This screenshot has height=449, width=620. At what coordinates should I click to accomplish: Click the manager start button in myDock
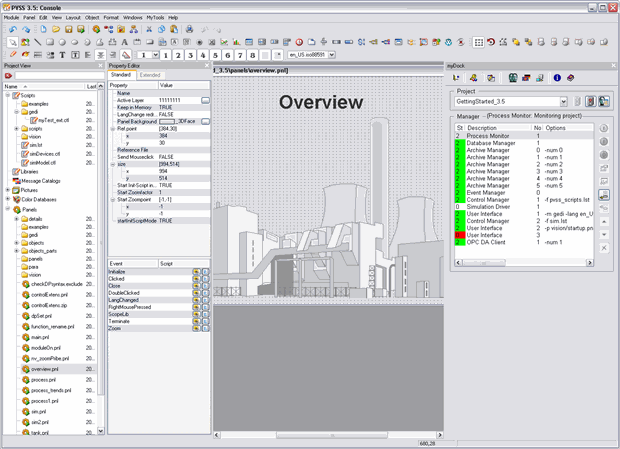pos(604,129)
